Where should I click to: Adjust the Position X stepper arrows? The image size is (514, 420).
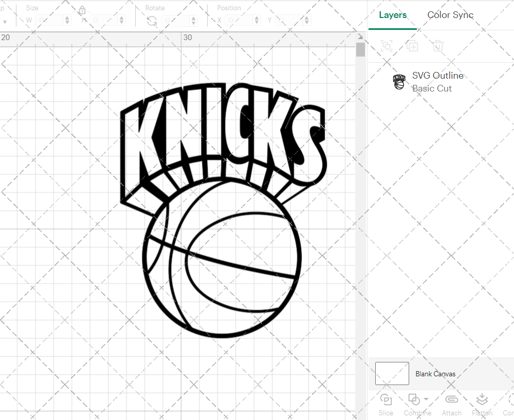257,21
